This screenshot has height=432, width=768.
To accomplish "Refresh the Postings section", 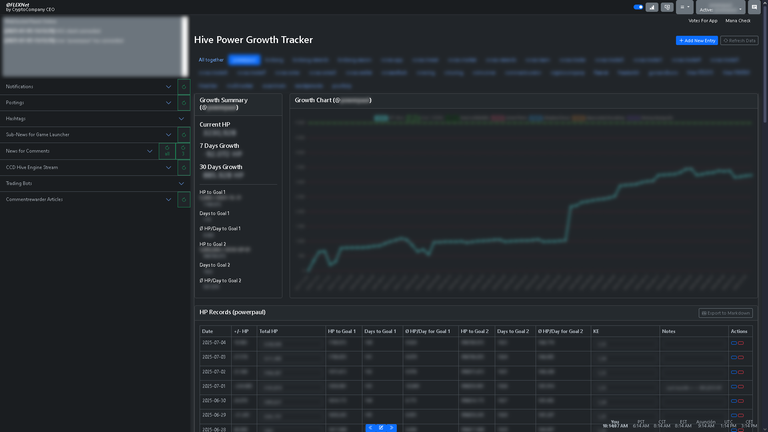I will (x=184, y=103).
